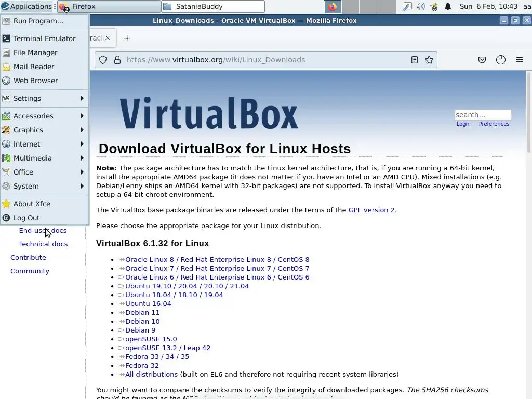Expand the Multimedia submenu

click(x=45, y=158)
